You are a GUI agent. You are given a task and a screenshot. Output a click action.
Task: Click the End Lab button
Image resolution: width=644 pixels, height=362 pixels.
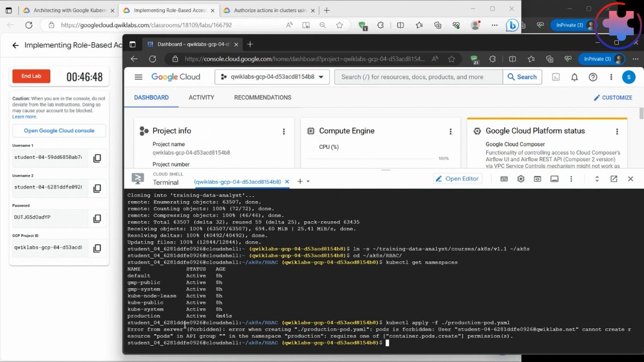pyautogui.click(x=31, y=76)
